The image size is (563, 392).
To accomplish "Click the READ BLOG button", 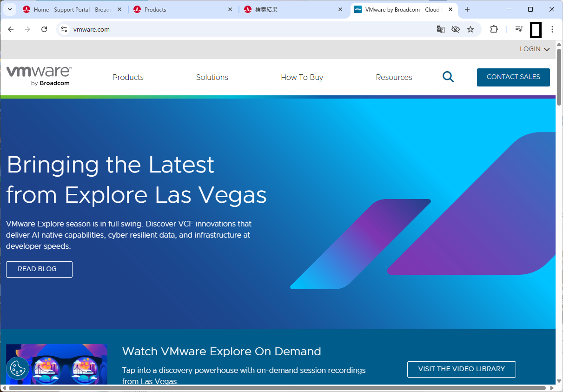I will (x=39, y=269).
